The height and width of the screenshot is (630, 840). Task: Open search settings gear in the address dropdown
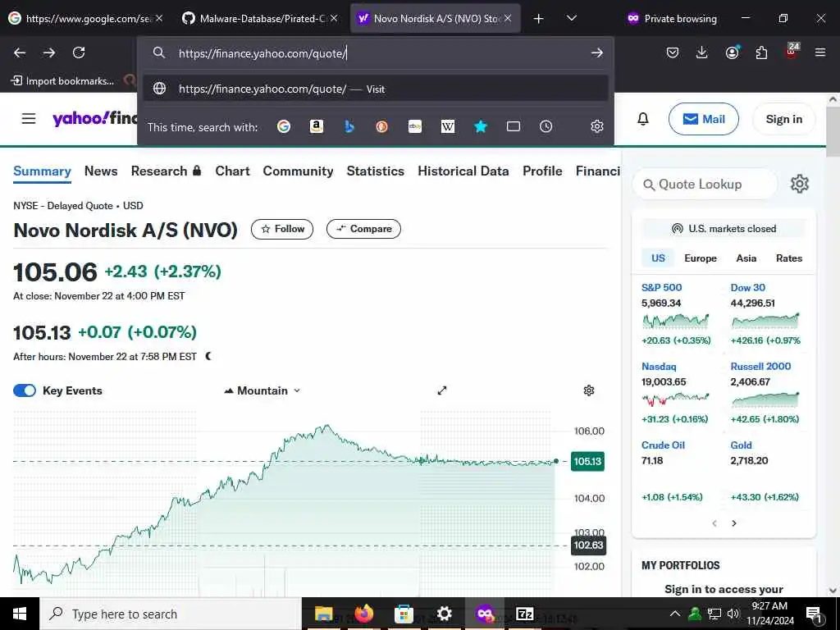point(597,126)
